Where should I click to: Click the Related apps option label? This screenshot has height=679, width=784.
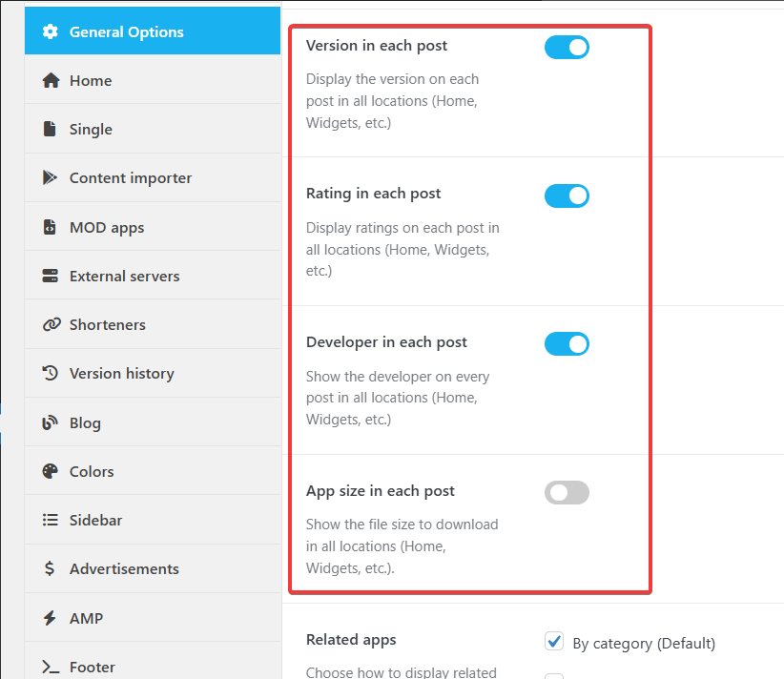point(351,640)
